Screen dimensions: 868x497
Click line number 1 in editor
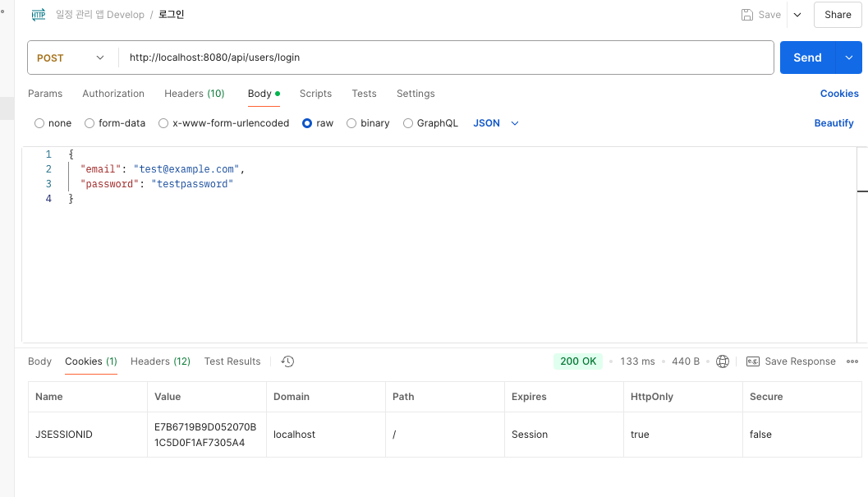pyautogui.click(x=48, y=154)
